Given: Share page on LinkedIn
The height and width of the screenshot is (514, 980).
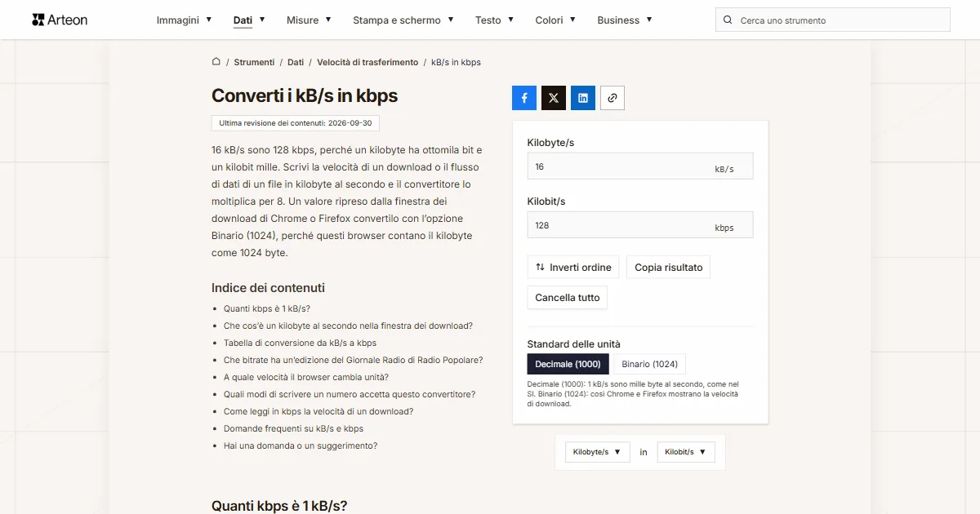Looking at the screenshot, I should pos(583,98).
